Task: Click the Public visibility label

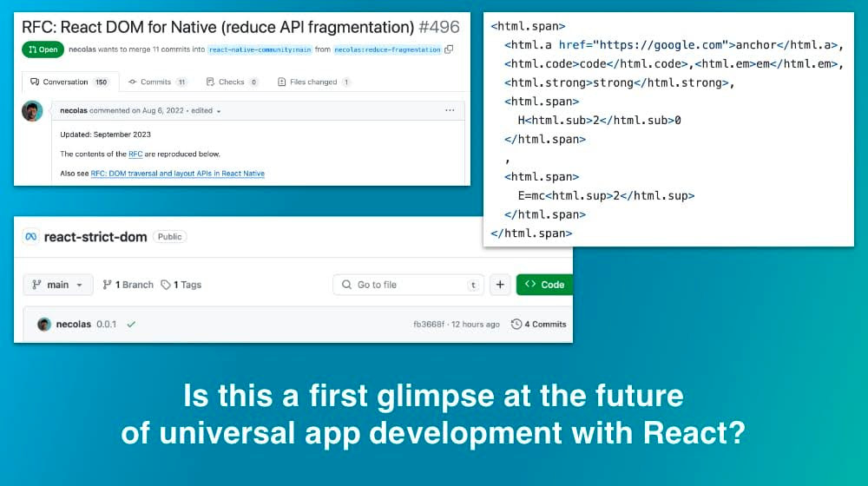Action: point(169,236)
